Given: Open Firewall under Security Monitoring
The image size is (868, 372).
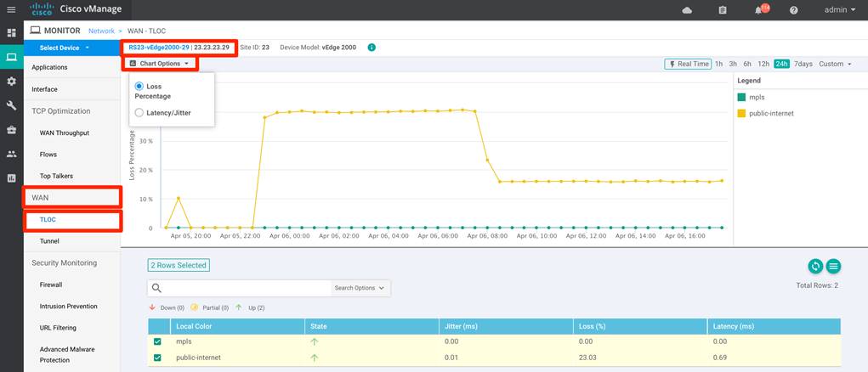Looking at the screenshot, I should point(51,285).
